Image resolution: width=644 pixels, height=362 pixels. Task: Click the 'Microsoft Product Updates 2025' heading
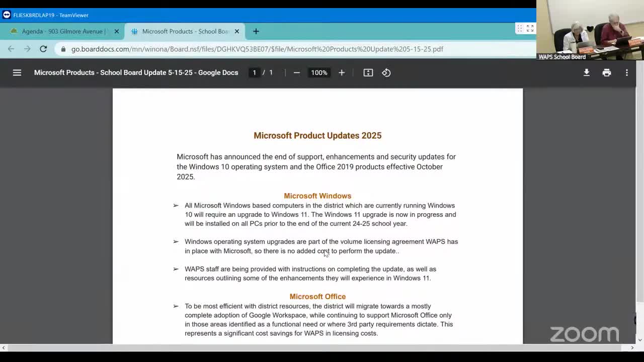(x=317, y=135)
